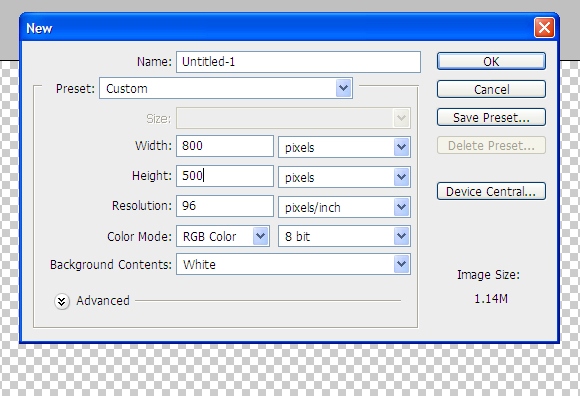Expand the Advanced options chevron icon
Screen dimensions: 580x396
[62, 301]
